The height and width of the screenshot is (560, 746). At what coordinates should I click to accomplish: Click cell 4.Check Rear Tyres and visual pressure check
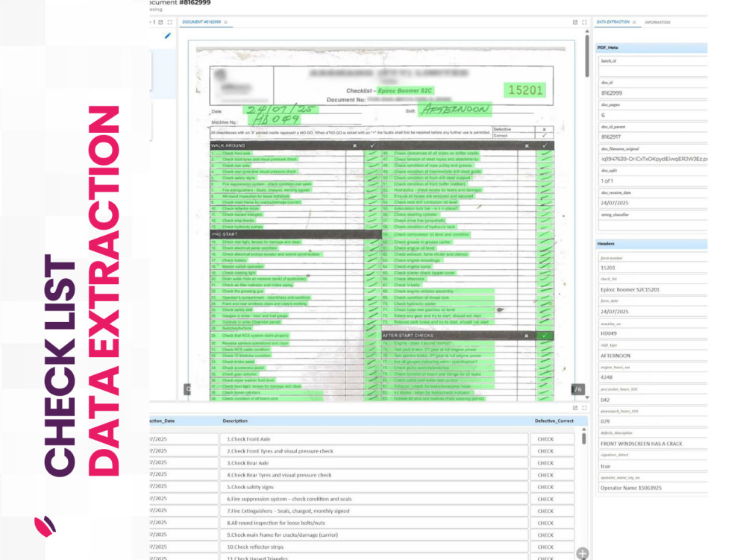pyautogui.click(x=374, y=475)
